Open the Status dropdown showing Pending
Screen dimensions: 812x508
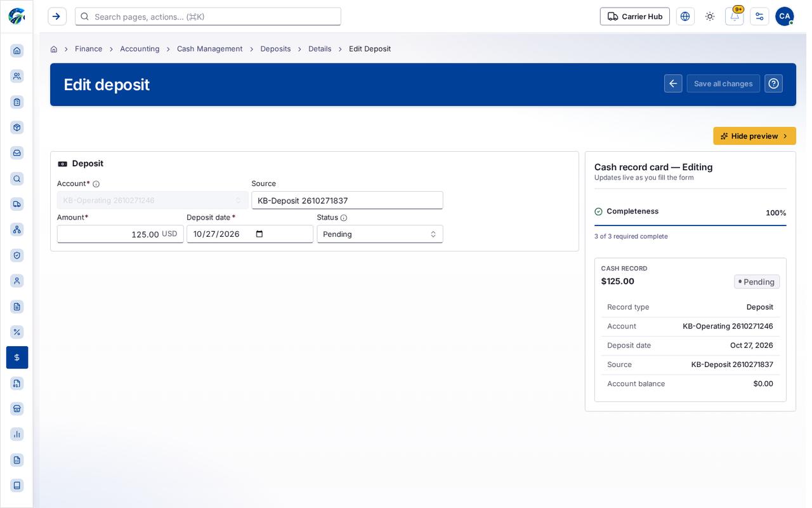point(380,234)
